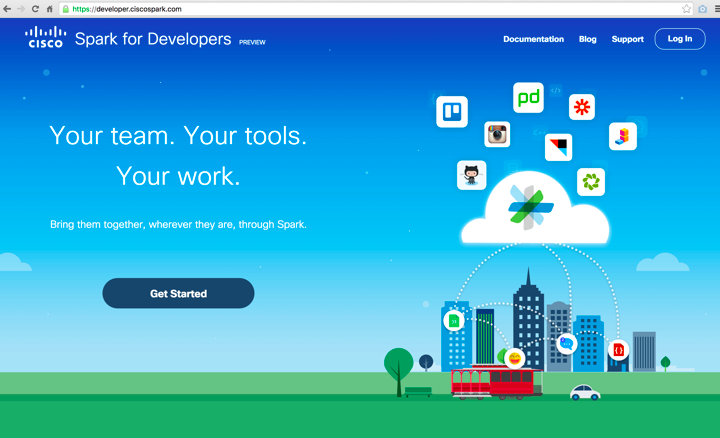Click the Spark logo on the cloud
The width and height of the screenshot is (720, 438).
(530, 207)
